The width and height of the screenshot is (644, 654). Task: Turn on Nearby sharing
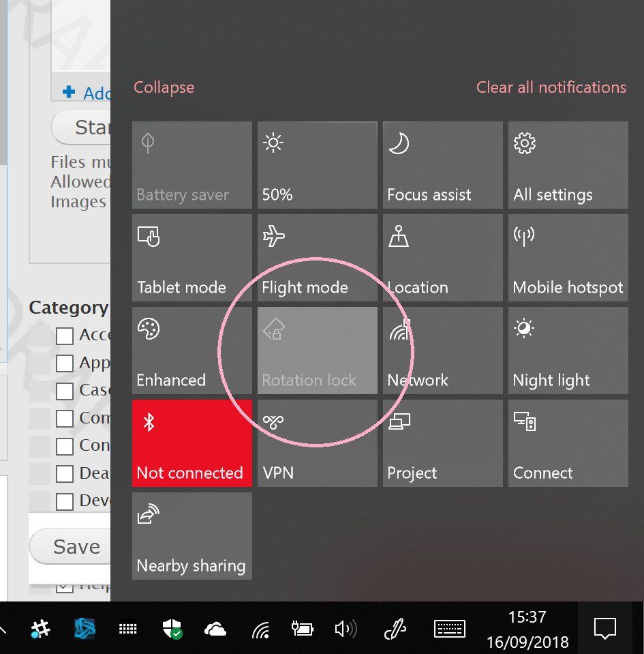[x=191, y=536]
